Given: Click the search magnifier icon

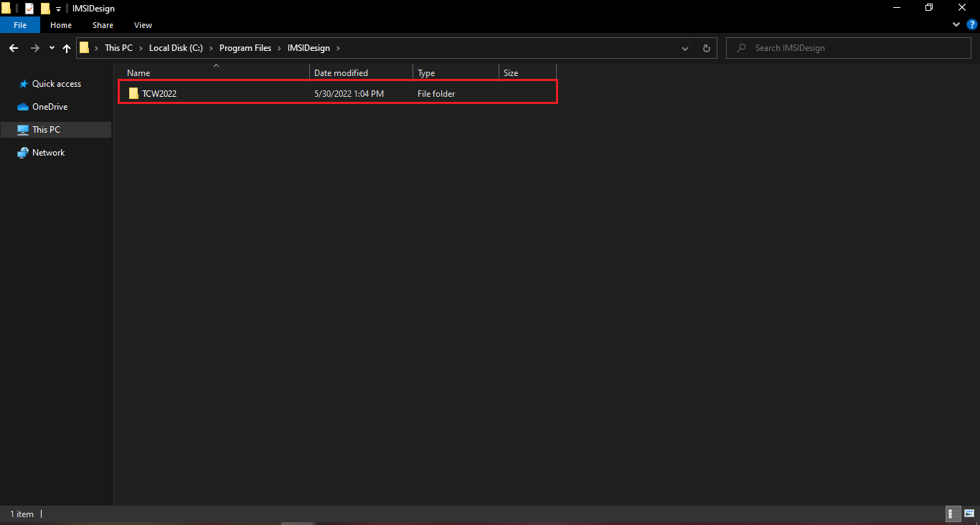Looking at the screenshot, I should point(740,48).
